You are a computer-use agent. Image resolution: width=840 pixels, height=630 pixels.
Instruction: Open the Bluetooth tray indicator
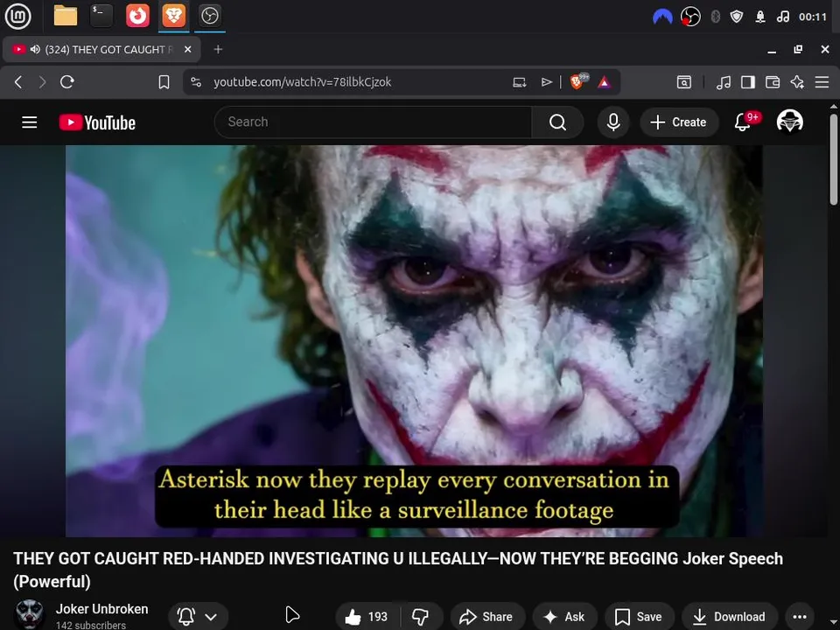click(715, 17)
